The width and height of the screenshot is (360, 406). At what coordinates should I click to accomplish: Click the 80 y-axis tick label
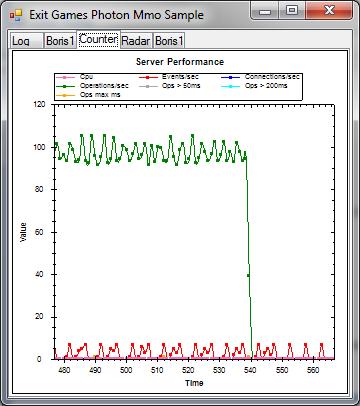pos(40,189)
